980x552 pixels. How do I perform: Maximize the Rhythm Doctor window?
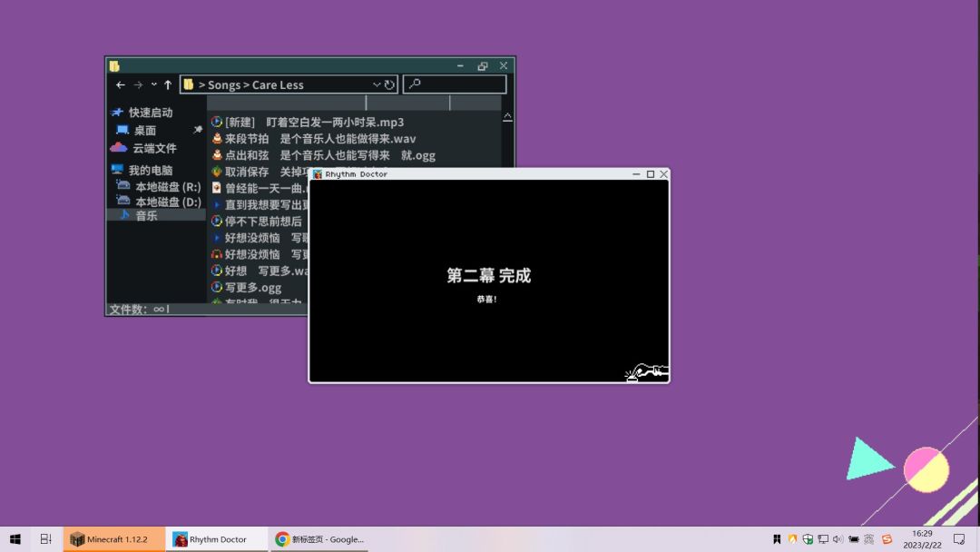coord(651,174)
